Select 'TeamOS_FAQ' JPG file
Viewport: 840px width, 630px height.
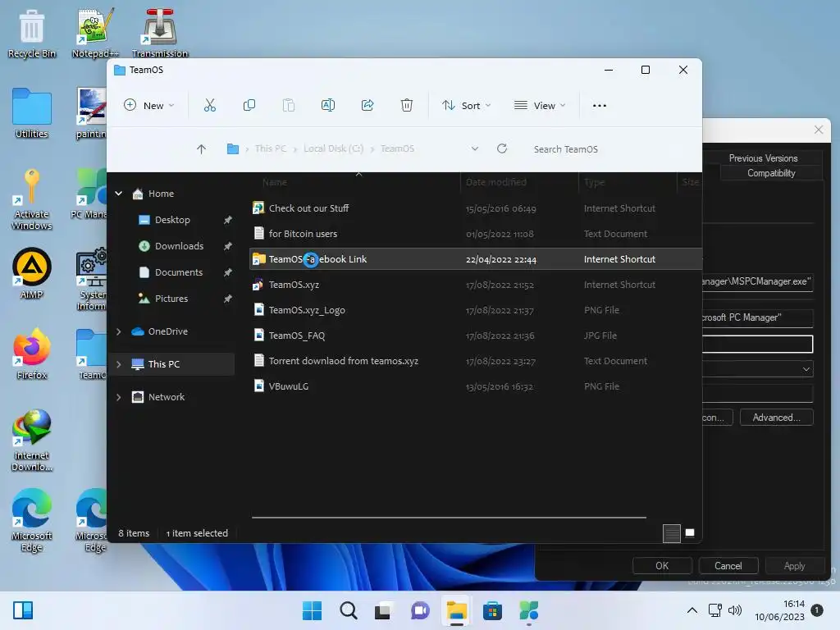point(297,336)
